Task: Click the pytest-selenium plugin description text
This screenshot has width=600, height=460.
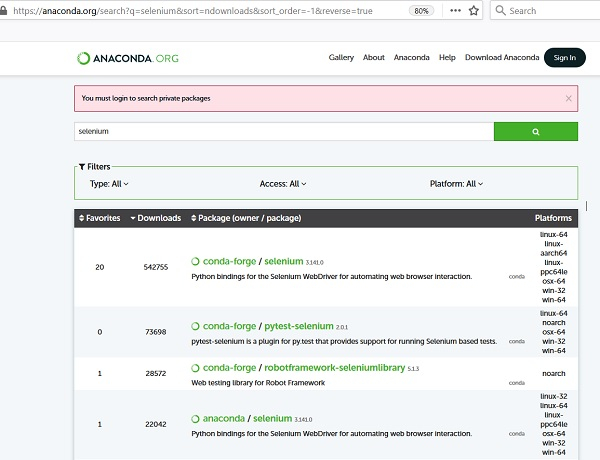Action: (344, 341)
